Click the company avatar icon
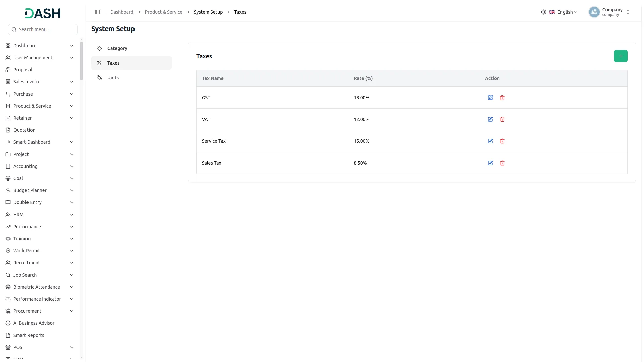The image size is (644, 362). click(594, 12)
